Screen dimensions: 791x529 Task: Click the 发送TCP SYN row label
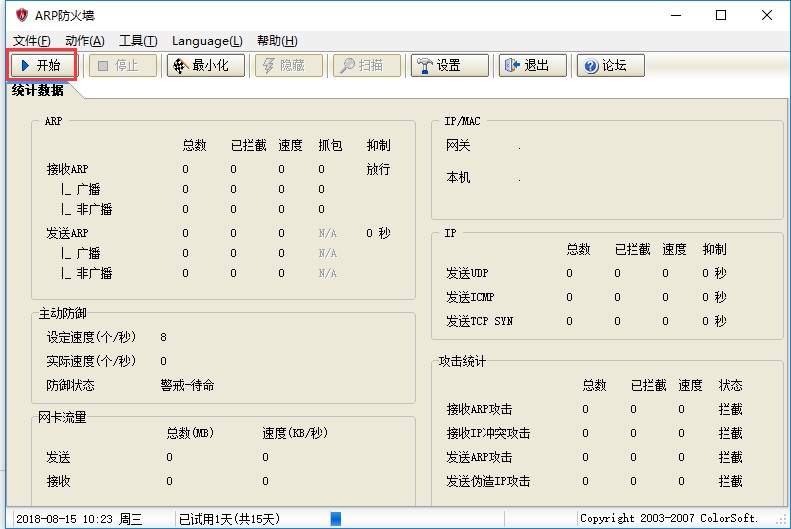(x=479, y=321)
